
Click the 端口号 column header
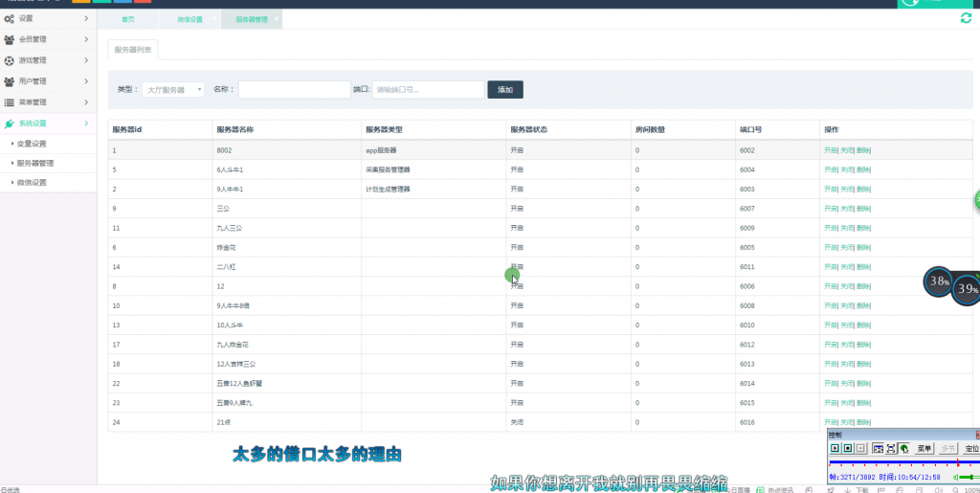click(750, 130)
